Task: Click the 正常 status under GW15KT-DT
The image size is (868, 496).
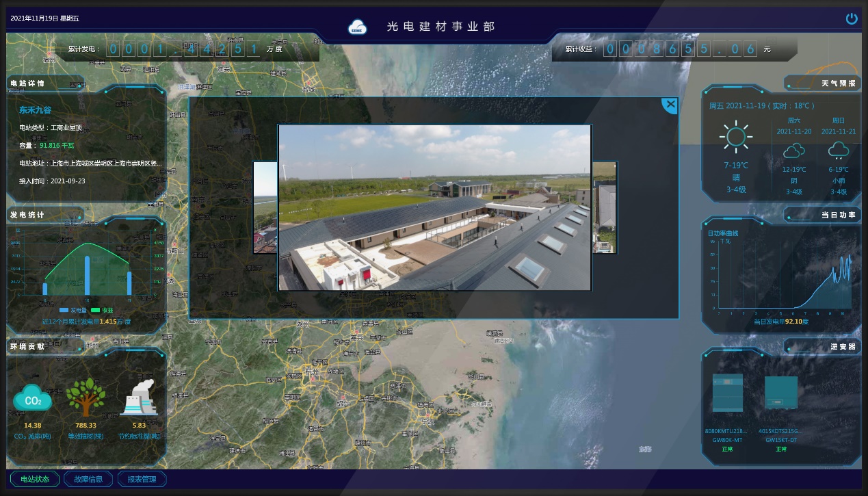Action: 780,449
